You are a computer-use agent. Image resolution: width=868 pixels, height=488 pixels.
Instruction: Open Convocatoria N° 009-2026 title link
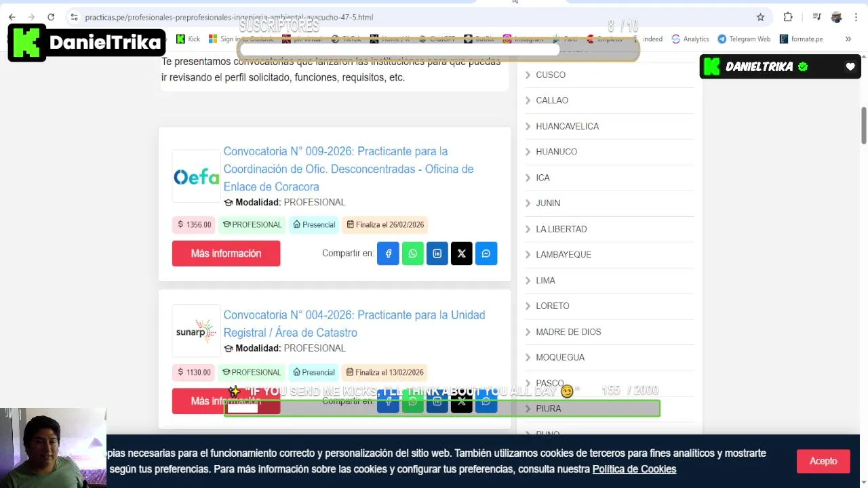coord(349,169)
